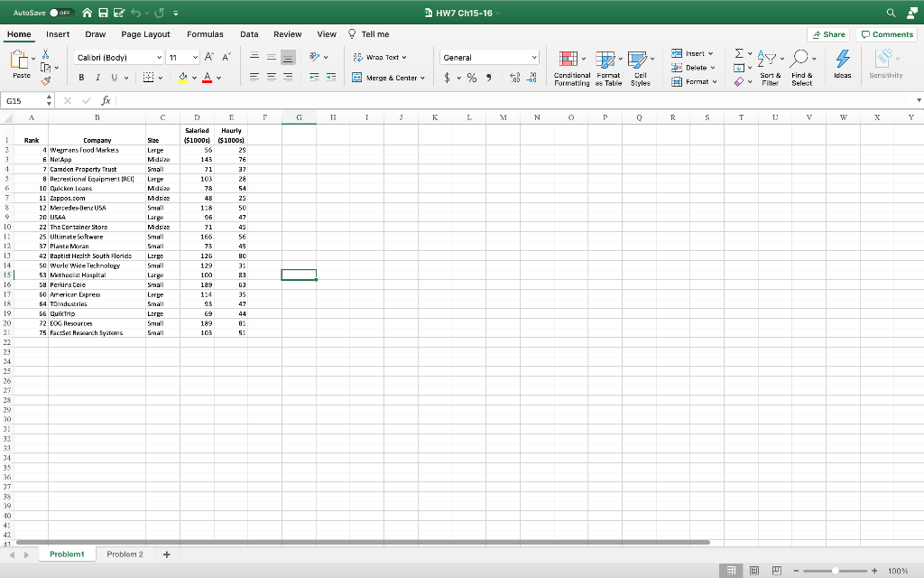Click the Delete cells button

[x=694, y=67]
